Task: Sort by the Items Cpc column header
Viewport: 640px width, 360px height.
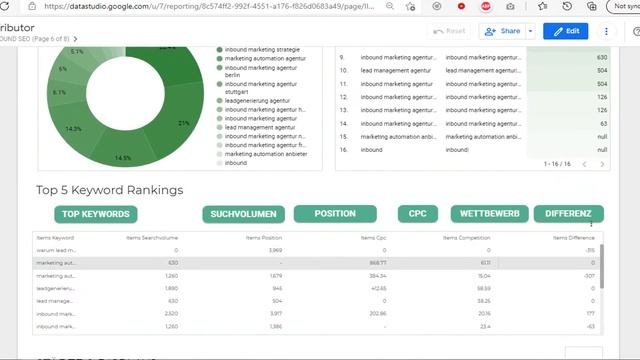Action: tap(373, 238)
